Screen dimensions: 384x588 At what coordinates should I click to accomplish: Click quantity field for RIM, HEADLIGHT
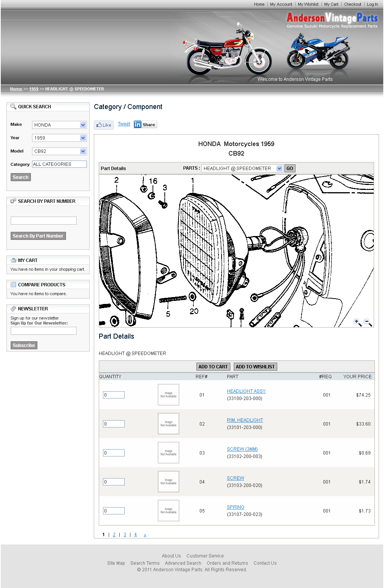[114, 424]
